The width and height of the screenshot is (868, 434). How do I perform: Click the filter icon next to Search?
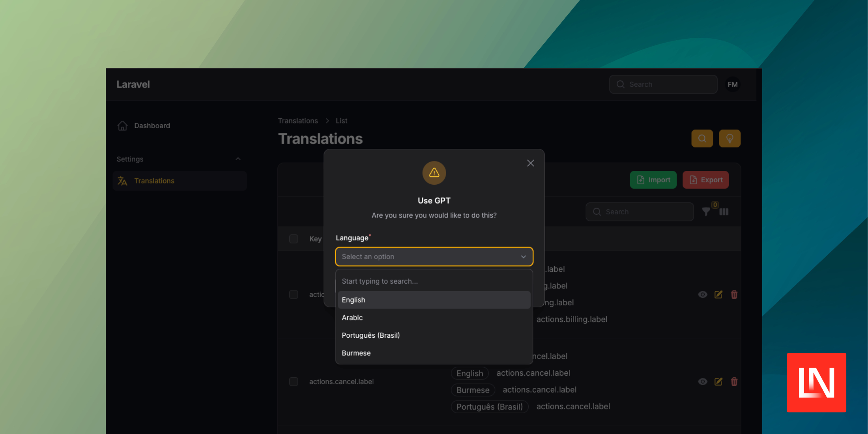coord(707,211)
